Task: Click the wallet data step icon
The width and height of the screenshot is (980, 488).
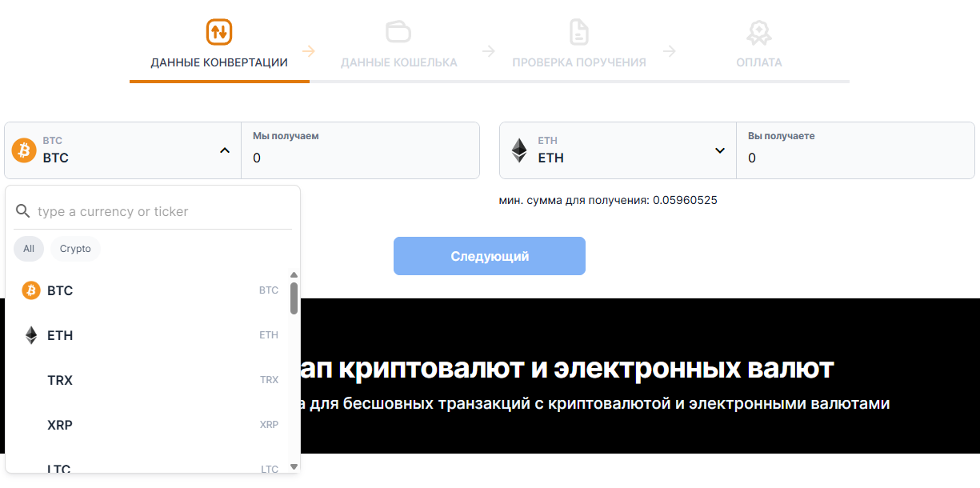Action: click(x=398, y=32)
